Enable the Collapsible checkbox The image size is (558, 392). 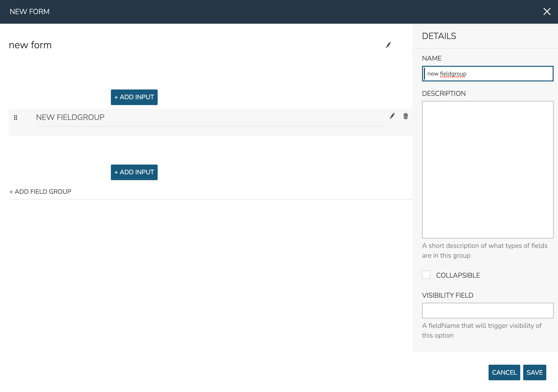(426, 275)
